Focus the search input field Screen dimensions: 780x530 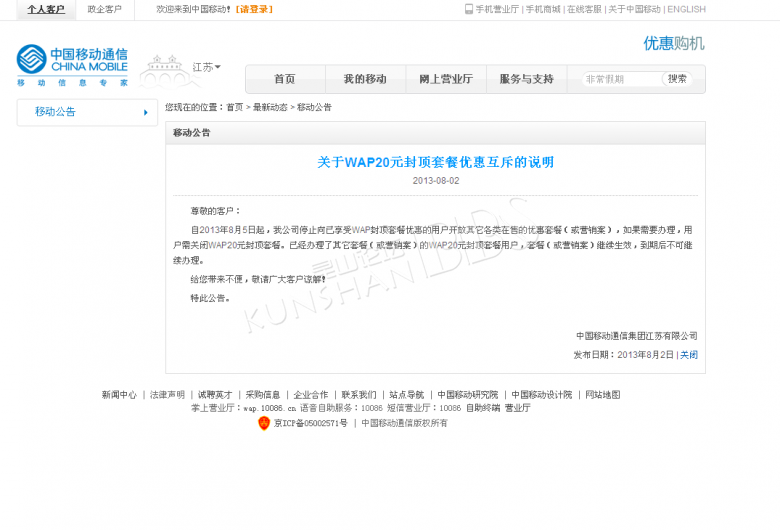(621, 79)
